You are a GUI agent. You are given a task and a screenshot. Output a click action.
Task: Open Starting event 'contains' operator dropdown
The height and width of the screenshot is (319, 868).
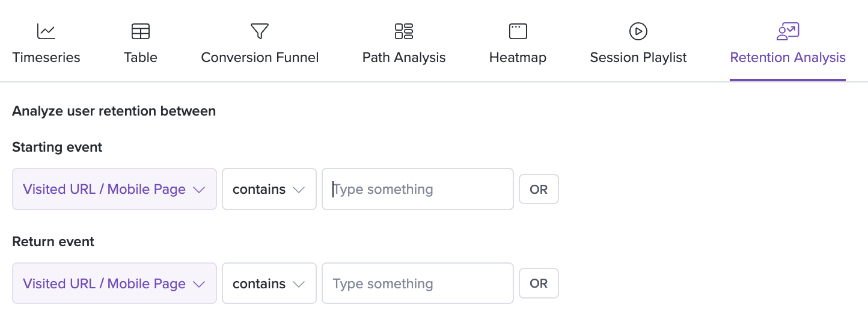[269, 189]
